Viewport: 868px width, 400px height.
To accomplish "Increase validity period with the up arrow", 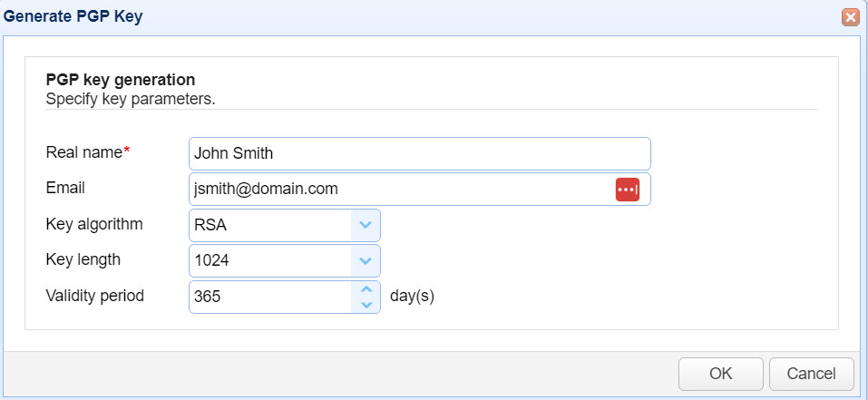I will coord(366,289).
